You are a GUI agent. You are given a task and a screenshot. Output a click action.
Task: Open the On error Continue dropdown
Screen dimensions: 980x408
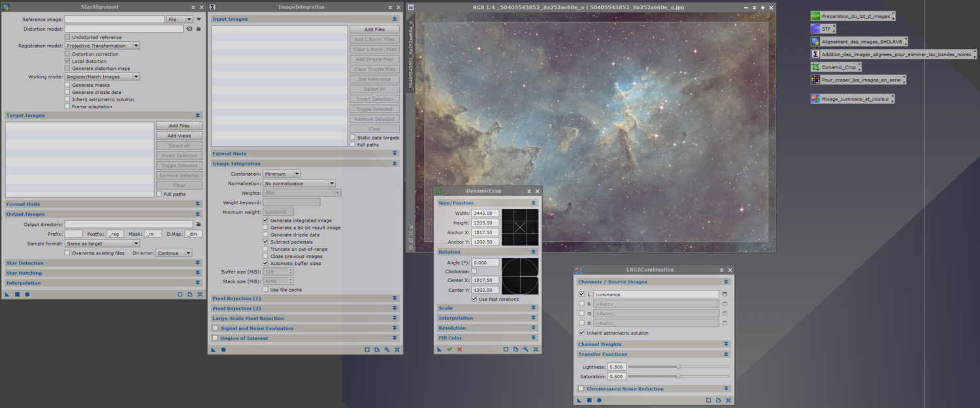tap(174, 253)
